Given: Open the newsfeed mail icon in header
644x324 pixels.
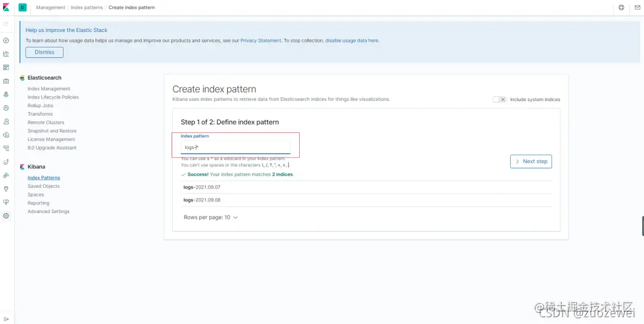Looking at the screenshot, I should point(637,7).
